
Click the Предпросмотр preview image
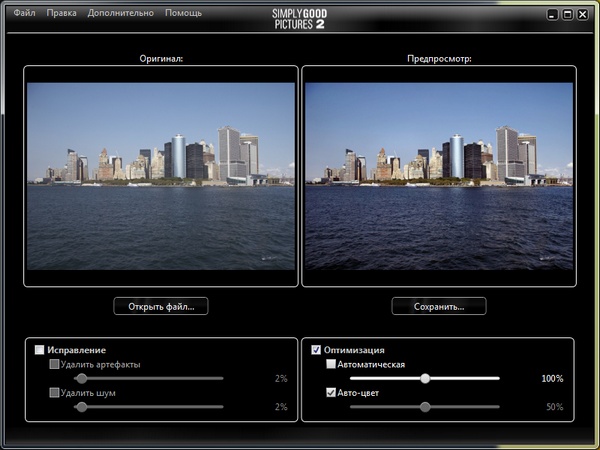coord(439,175)
